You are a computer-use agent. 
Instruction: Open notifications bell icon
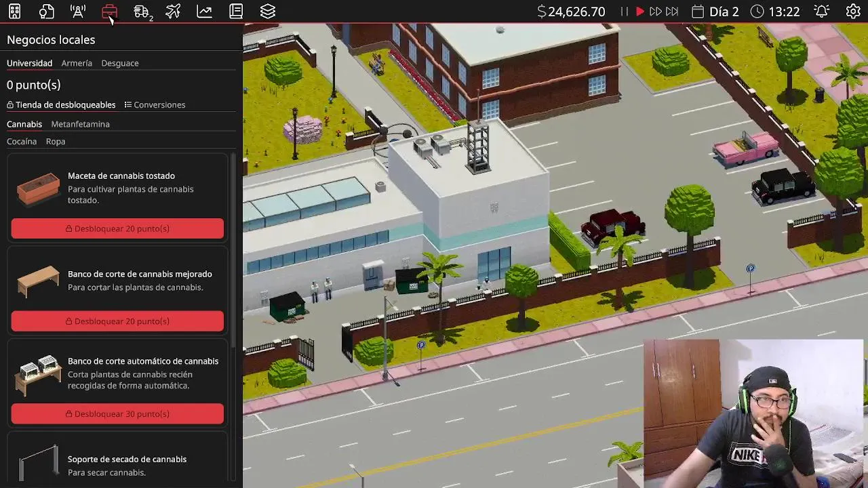(821, 12)
